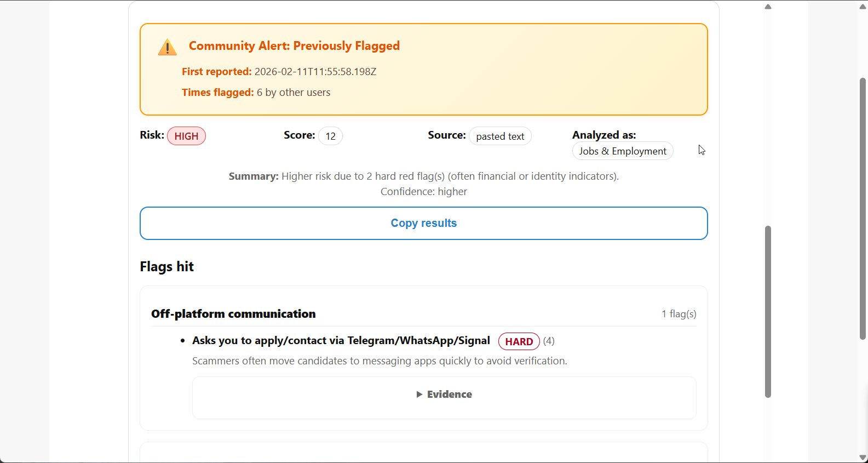This screenshot has height=463, width=868.
Task: Click the Times flagged 6 by other users line
Action: (x=256, y=93)
